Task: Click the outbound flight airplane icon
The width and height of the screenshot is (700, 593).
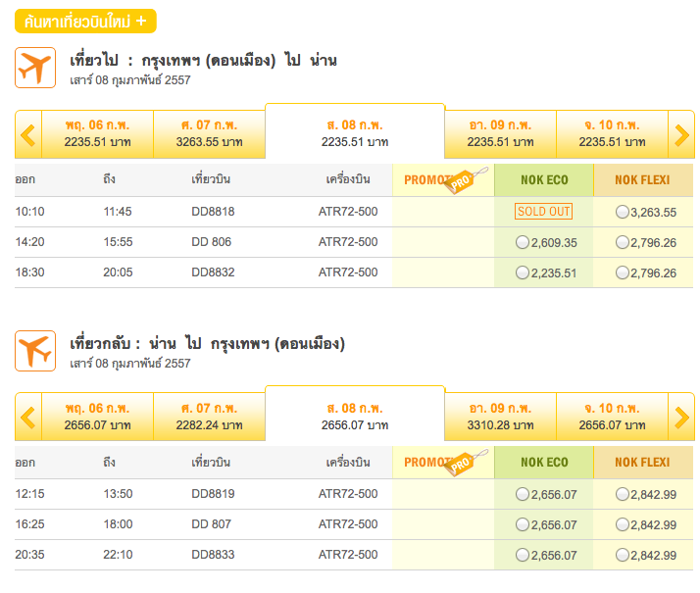Action: (35, 68)
